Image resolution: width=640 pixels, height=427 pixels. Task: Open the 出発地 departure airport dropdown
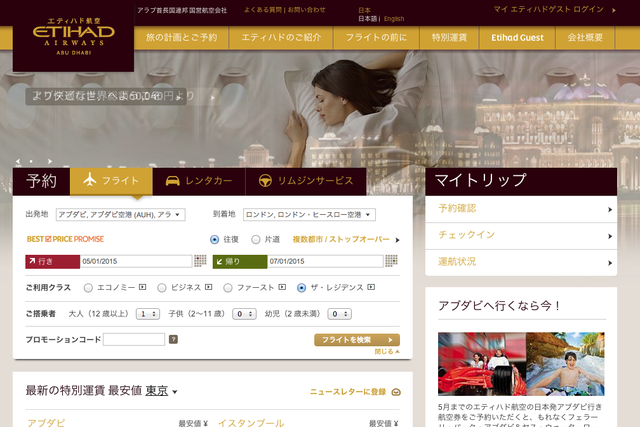120,214
